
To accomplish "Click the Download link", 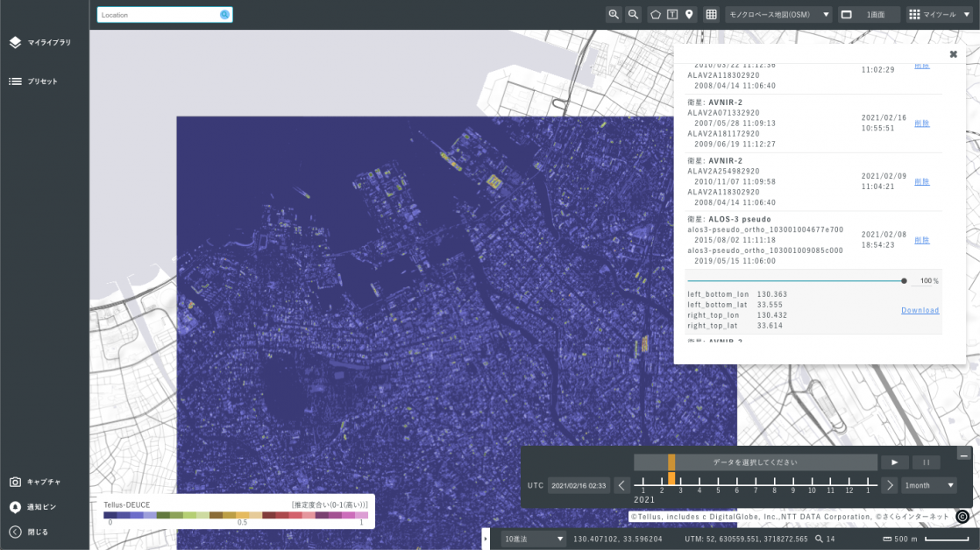I will pos(920,310).
